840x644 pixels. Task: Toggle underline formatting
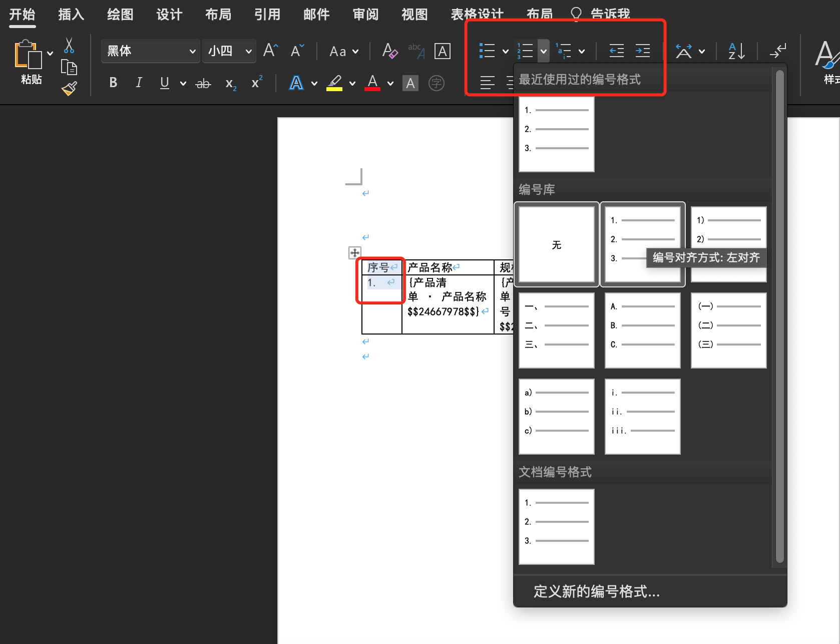pyautogui.click(x=164, y=83)
